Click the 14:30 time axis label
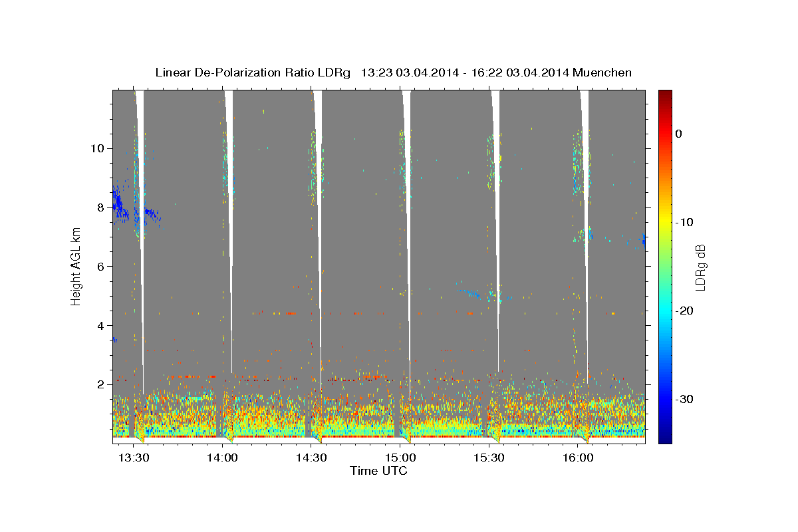This screenshot has width=798, height=532. pyautogui.click(x=311, y=458)
